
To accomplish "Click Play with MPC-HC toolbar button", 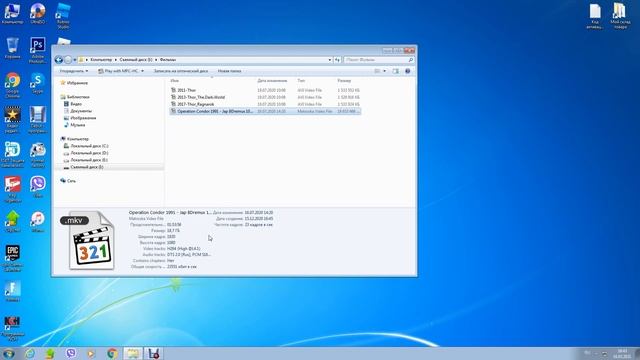I will pos(118,71).
